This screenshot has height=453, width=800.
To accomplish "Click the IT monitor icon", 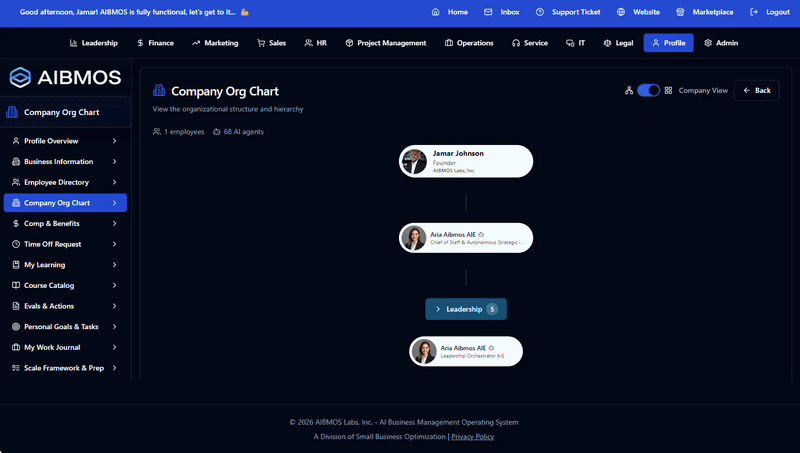I will 570,43.
